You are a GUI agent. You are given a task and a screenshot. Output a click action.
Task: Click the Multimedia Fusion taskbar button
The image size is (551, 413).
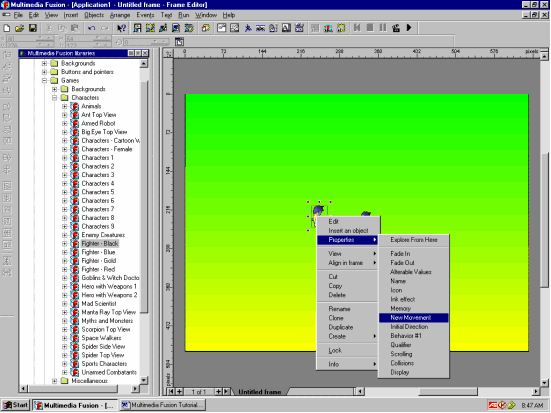[x=75, y=405]
